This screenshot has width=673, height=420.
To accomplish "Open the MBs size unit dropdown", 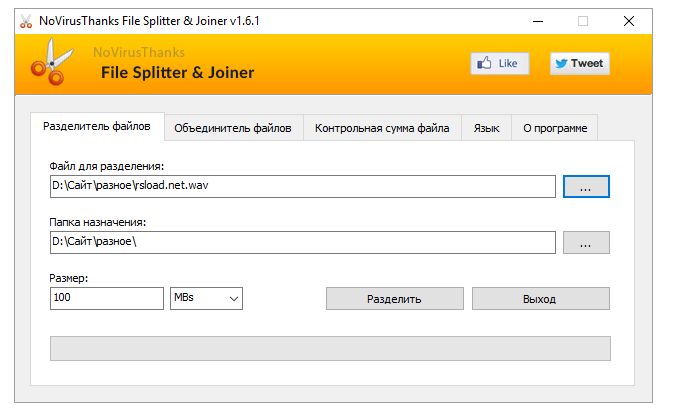I will coord(206,298).
